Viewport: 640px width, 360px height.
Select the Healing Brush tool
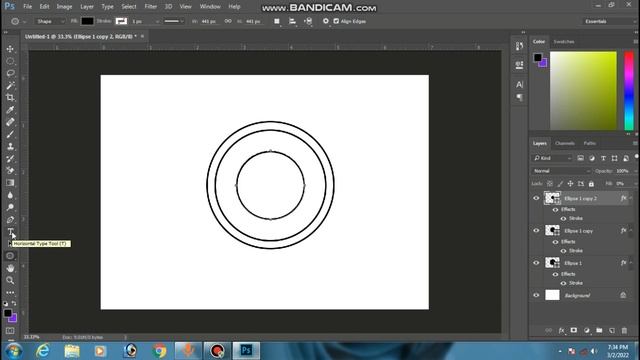tap(10, 122)
